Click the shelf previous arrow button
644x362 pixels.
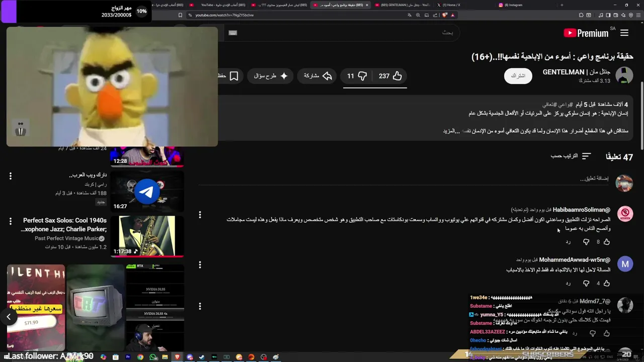tap(9, 317)
